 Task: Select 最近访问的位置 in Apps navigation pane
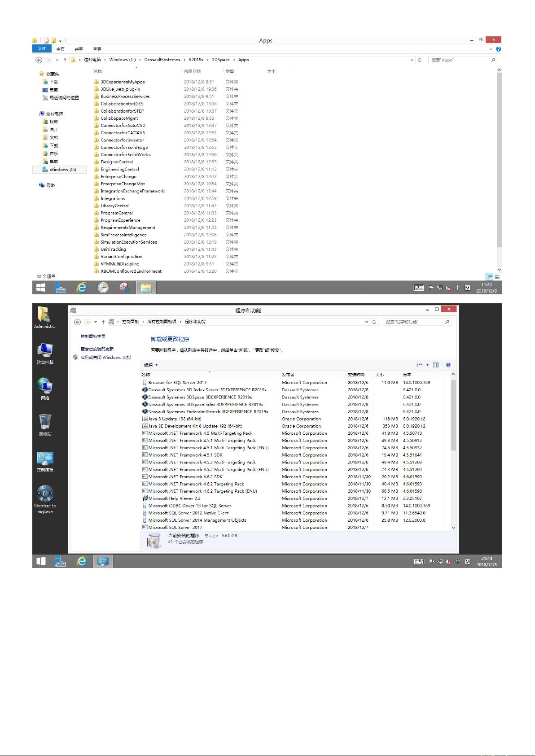60,98
